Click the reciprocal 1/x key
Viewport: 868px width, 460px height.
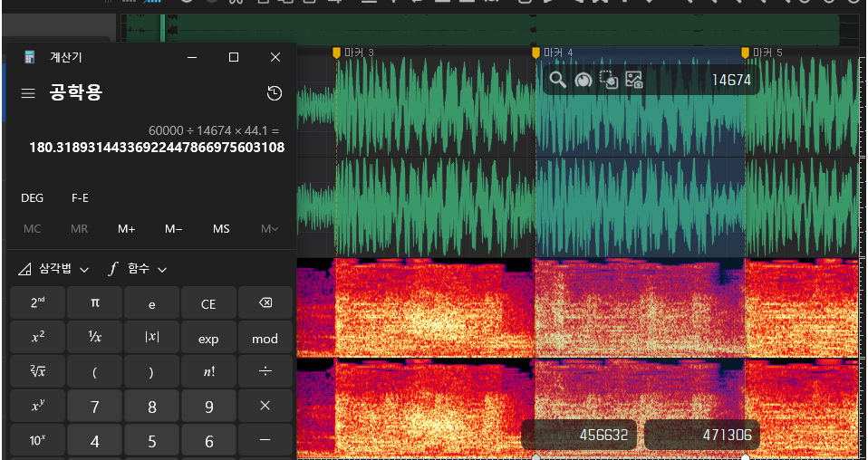pyautogui.click(x=94, y=338)
